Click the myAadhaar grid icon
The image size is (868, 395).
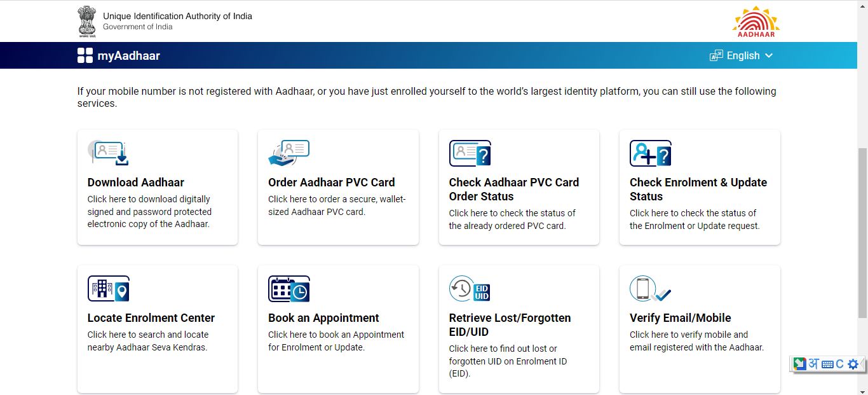(x=85, y=55)
